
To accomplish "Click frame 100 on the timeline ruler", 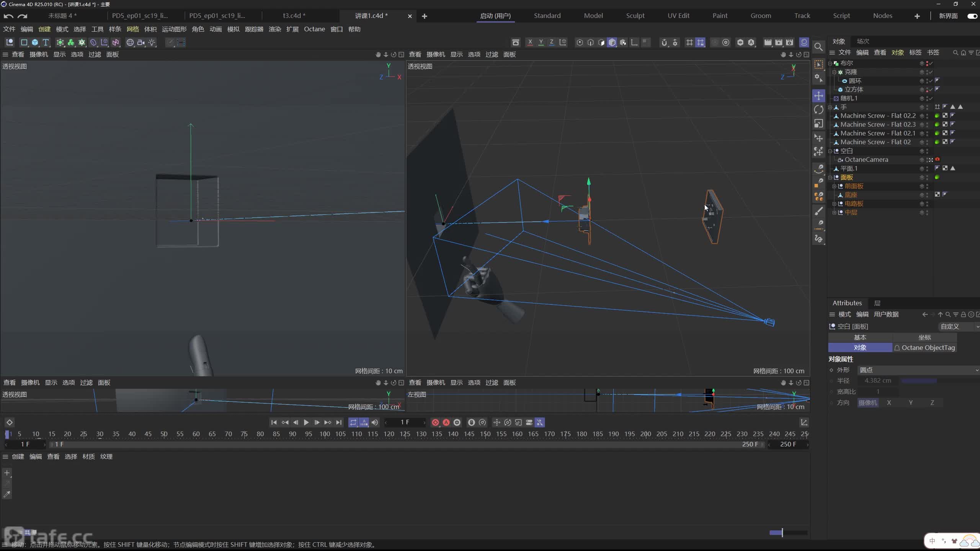I will (x=325, y=434).
